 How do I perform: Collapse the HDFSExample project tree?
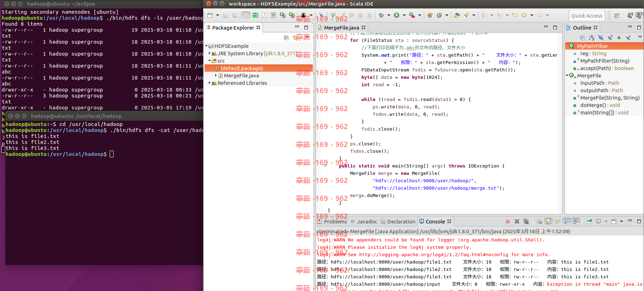click(206, 46)
